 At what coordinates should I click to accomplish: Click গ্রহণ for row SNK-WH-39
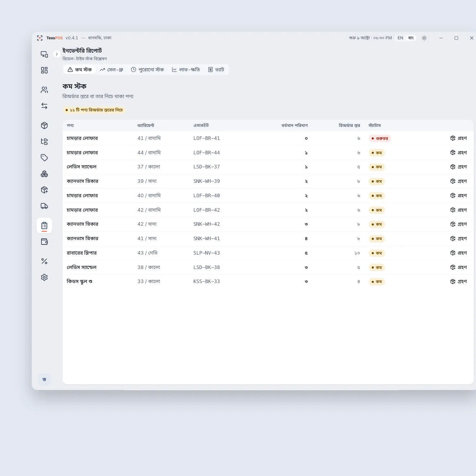[x=459, y=181]
